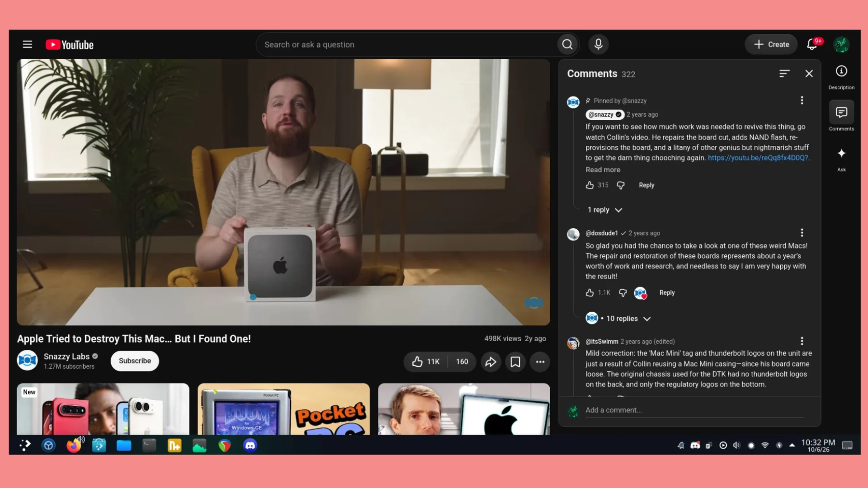This screenshot has width=868, height=488.
Task: Share the video with the arrow icon
Action: (491, 361)
